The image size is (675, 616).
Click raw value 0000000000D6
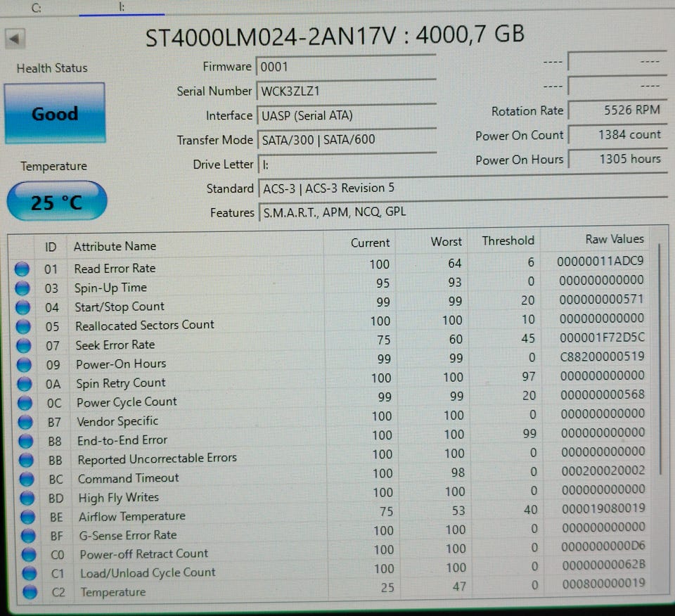(603, 546)
